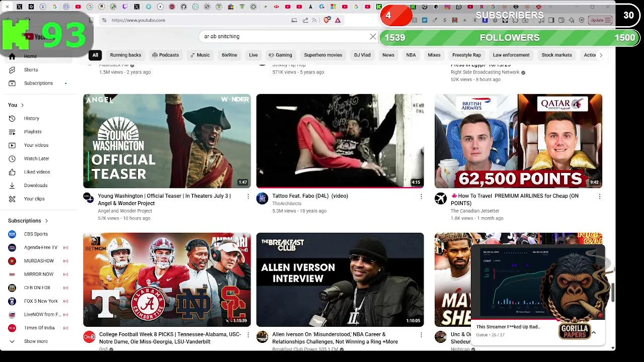Select the Superhero movies chip
Image resolution: width=644 pixels, height=362 pixels.
click(x=323, y=55)
